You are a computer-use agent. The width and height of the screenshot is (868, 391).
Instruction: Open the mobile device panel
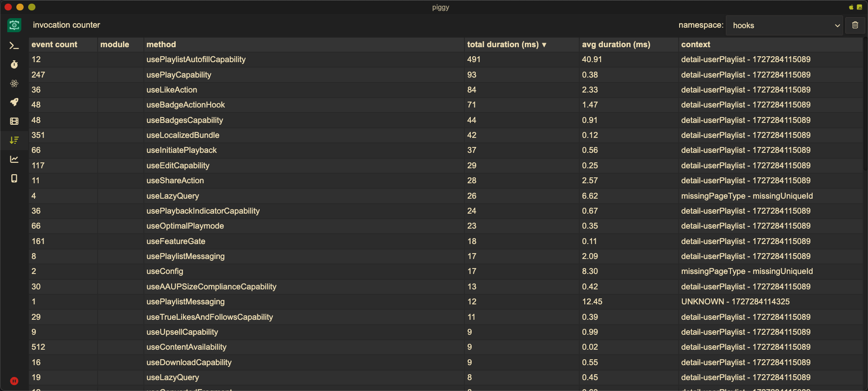(x=14, y=178)
